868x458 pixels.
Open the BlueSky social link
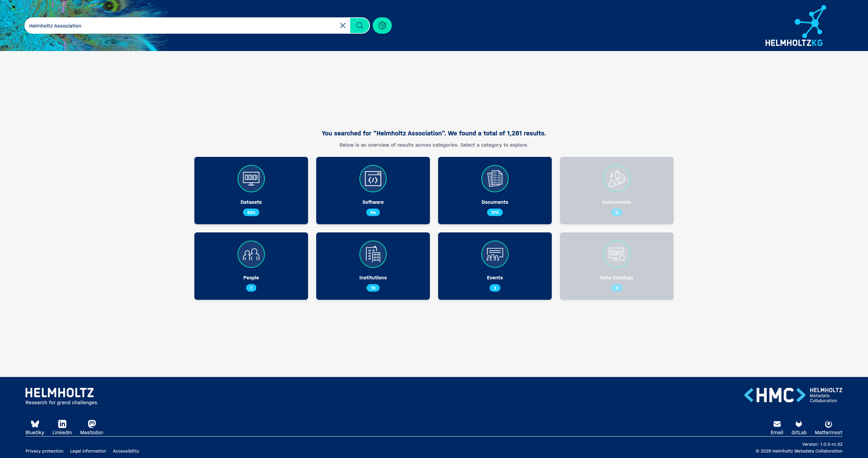coord(35,427)
